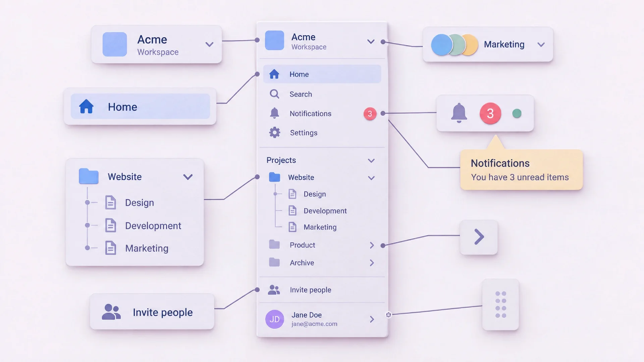
Task: Click the Marketing document icon in sidebar
Action: (x=292, y=227)
